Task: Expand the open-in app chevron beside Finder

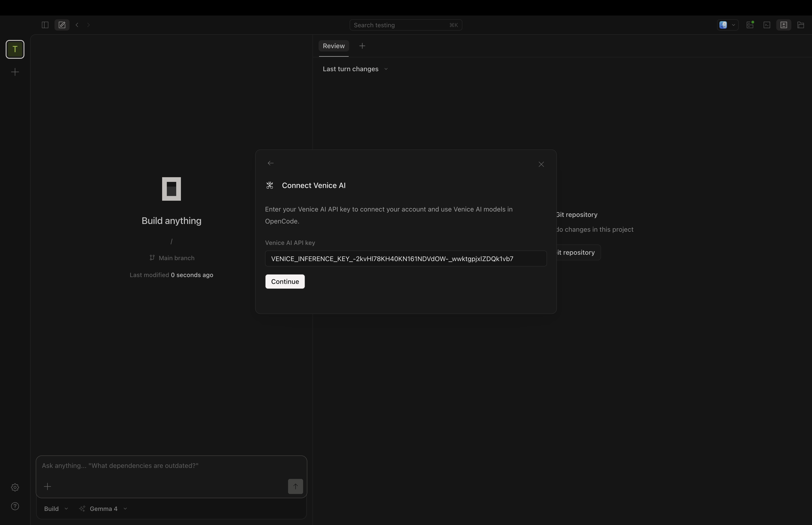Action: coord(734,25)
